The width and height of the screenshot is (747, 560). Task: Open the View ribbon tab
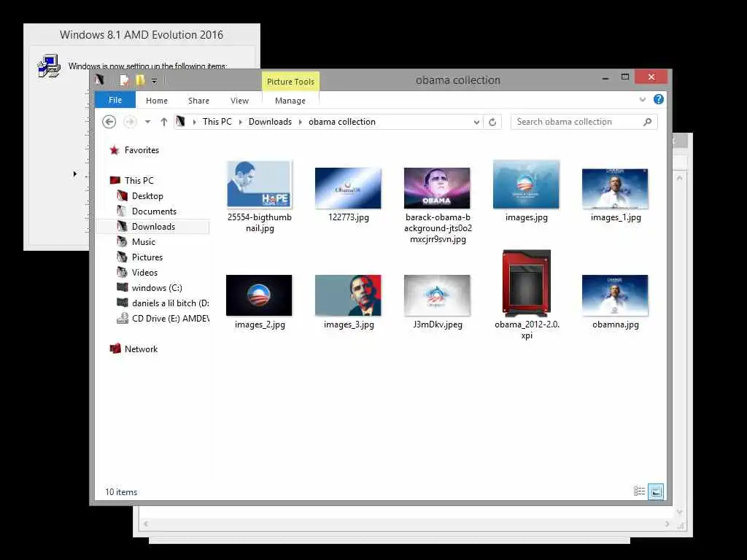(239, 101)
